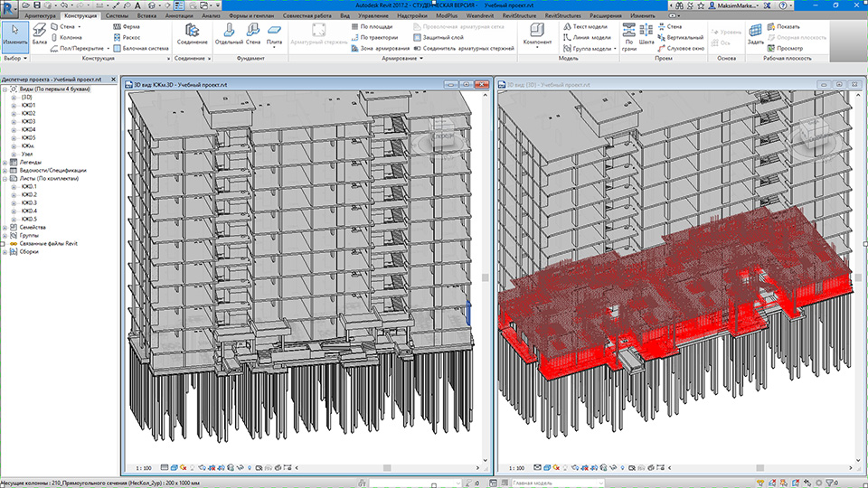Click the Изменить (Modify) arrow tool
This screenshot has height=488, width=868.
(14, 35)
